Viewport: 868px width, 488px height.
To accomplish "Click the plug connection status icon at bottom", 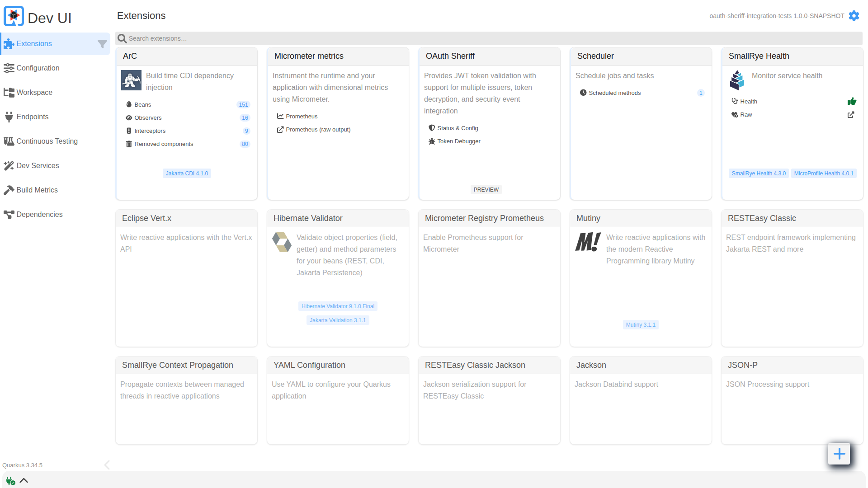I will point(10,481).
